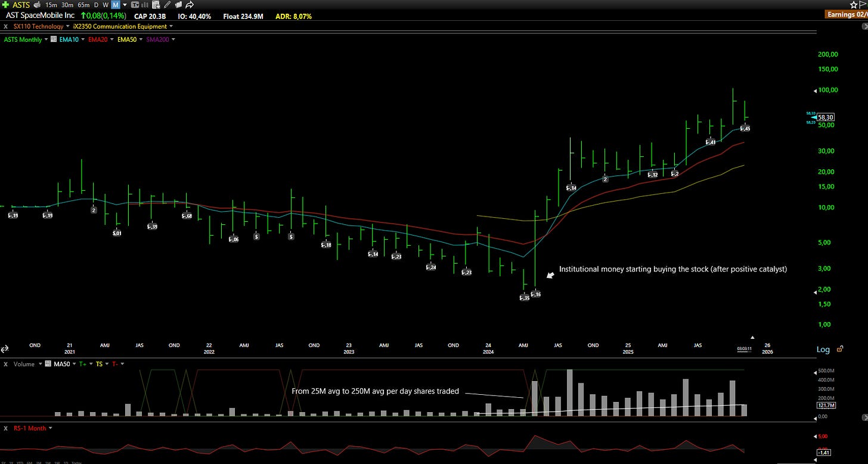Click the grid icon before EMA10
This screenshot has height=464, width=868.
(54, 39)
